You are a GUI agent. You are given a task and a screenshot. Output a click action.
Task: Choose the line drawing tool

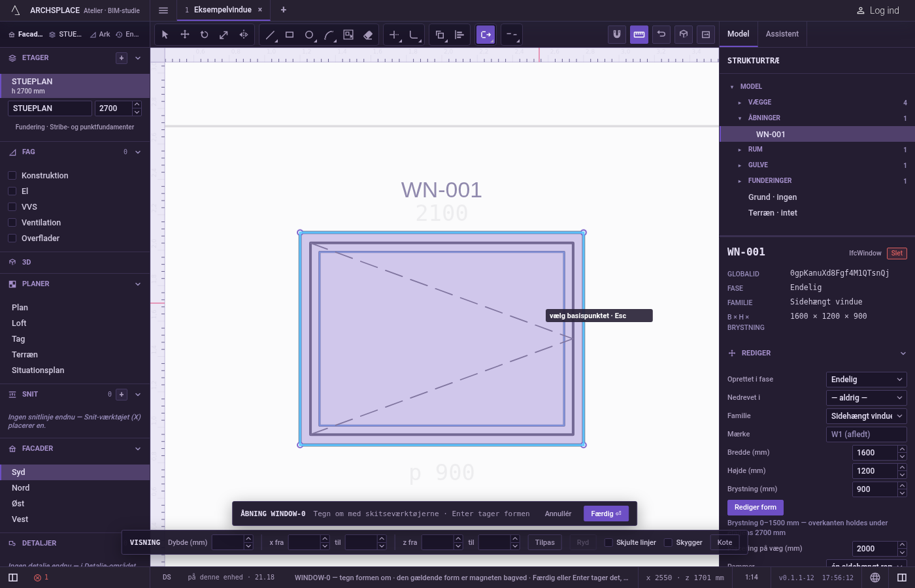[270, 35]
